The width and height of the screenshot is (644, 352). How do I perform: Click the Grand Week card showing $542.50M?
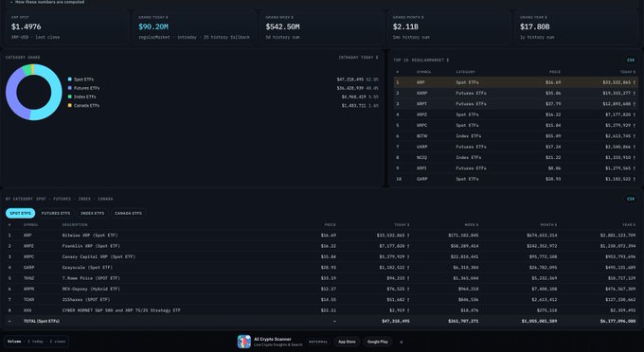[x=321, y=27]
